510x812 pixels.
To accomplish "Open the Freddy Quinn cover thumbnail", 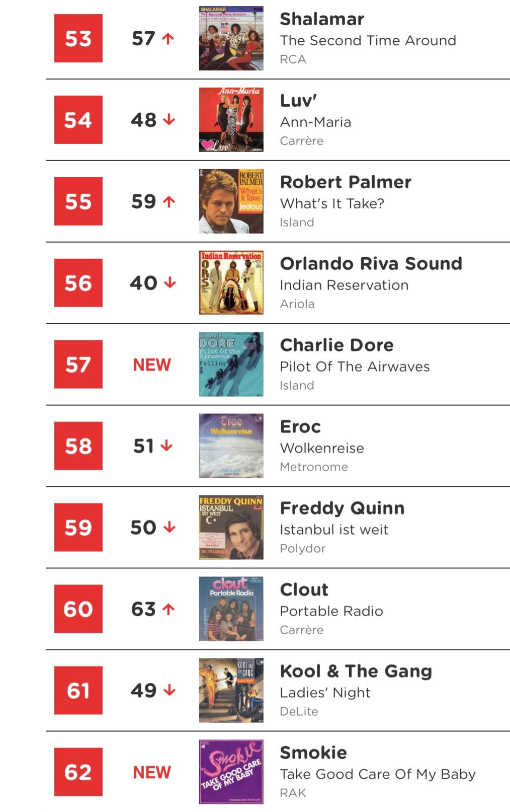I will point(231,528).
